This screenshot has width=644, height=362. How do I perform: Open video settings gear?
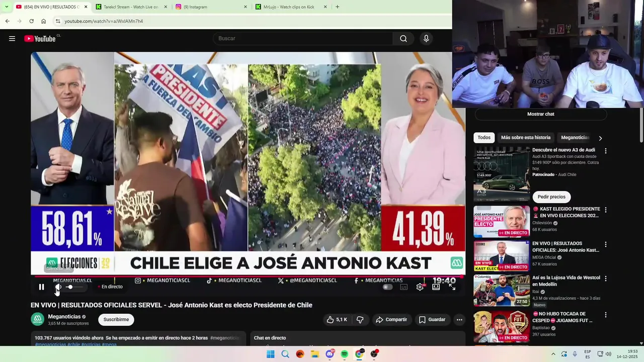point(420,287)
